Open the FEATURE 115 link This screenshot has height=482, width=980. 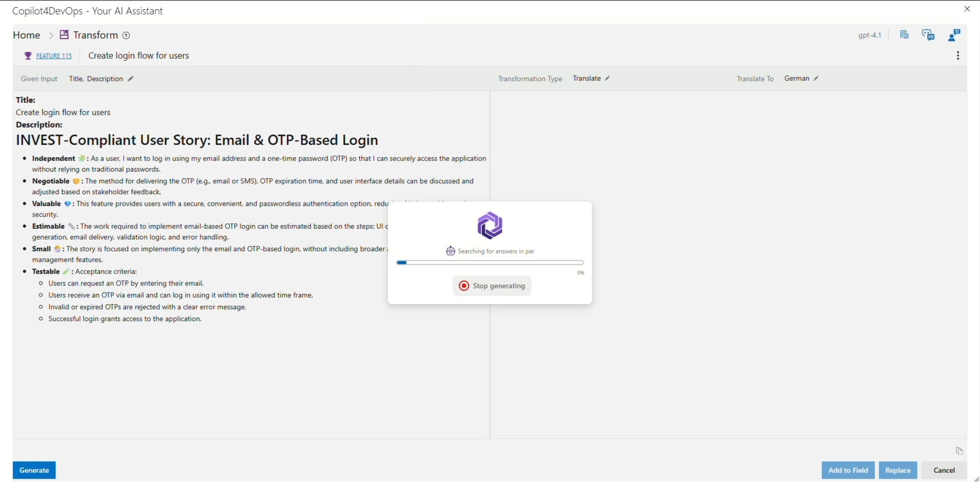pyautogui.click(x=54, y=56)
